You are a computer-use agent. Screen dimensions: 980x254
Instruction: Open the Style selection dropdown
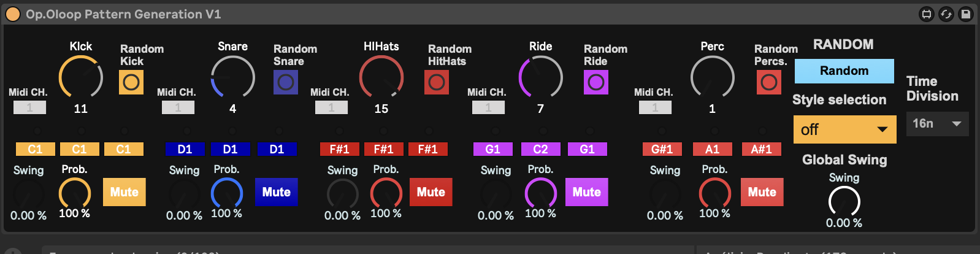[844, 129]
